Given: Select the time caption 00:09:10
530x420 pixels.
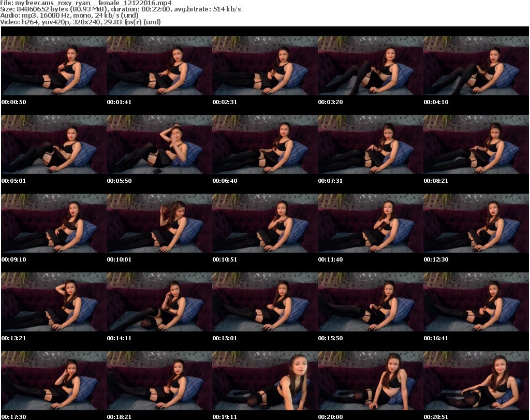Looking at the screenshot, I should click(x=14, y=259).
